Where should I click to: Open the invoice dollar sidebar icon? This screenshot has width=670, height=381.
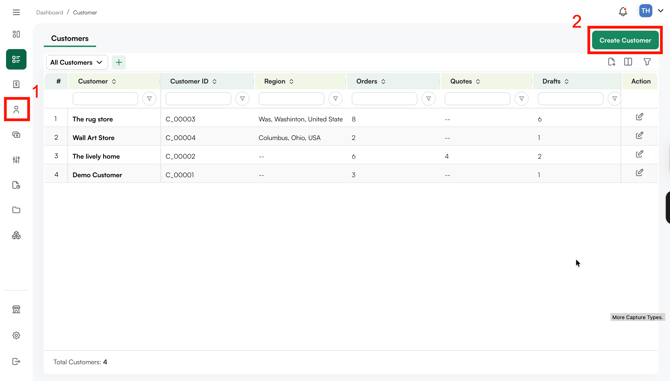[x=16, y=84]
